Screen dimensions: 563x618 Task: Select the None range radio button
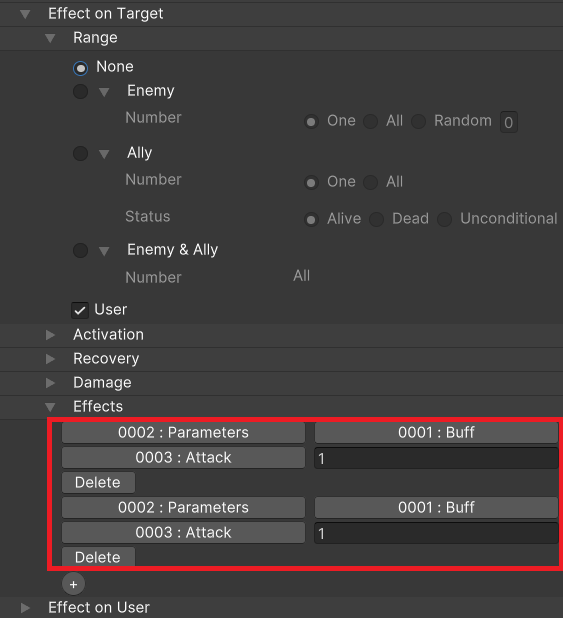tap(80, 68)
